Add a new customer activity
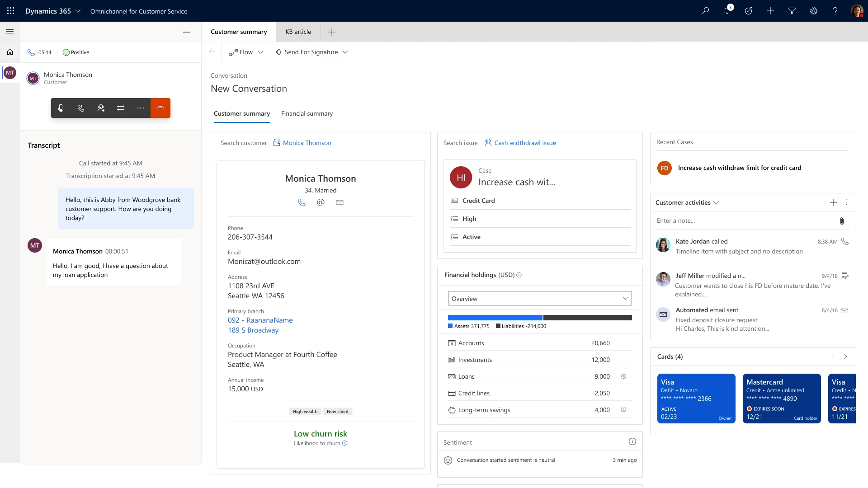 (834, 202)
